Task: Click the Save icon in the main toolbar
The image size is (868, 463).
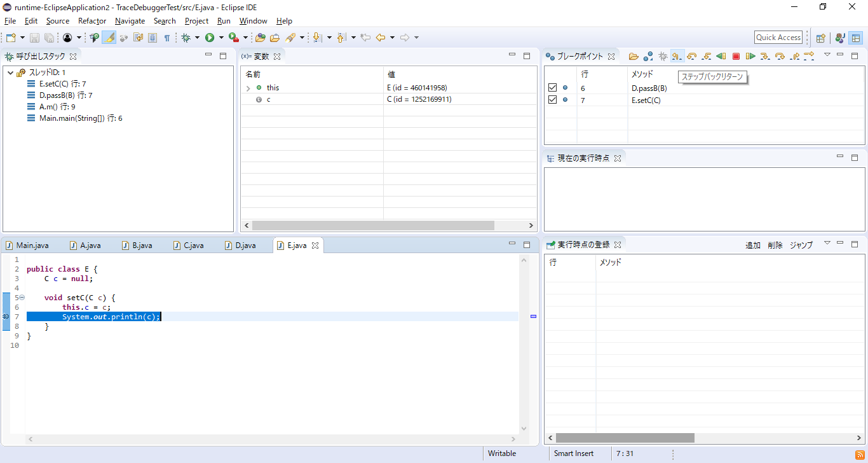Action: 34,38
